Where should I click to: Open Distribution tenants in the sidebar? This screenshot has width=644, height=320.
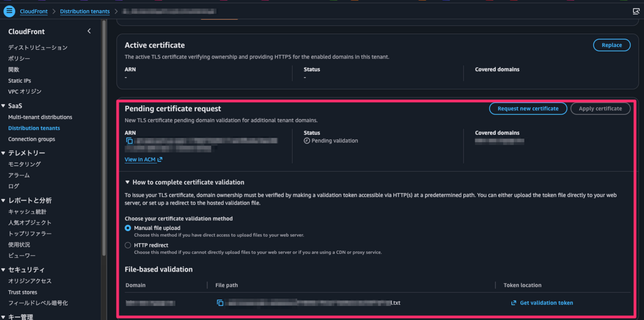coord(34,128)
